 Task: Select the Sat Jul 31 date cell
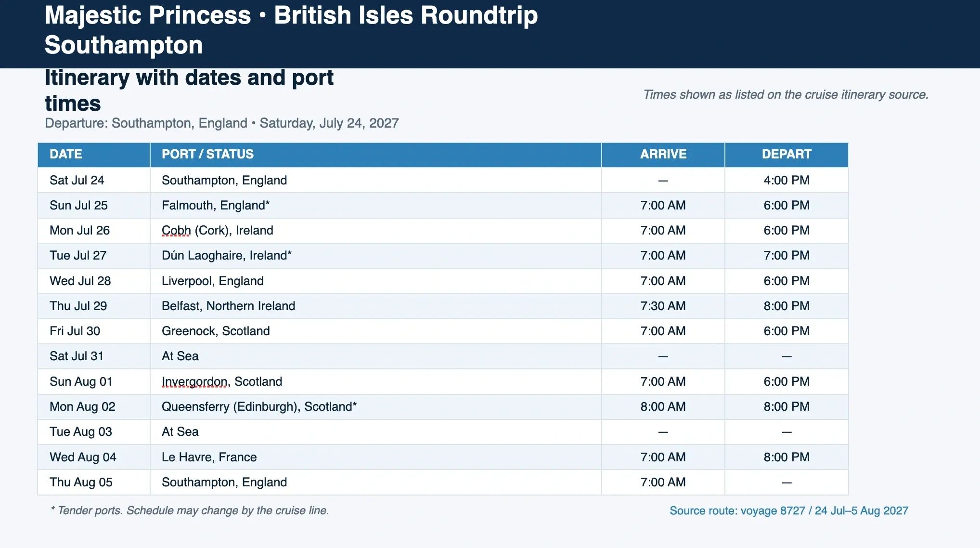pos(77,356)
